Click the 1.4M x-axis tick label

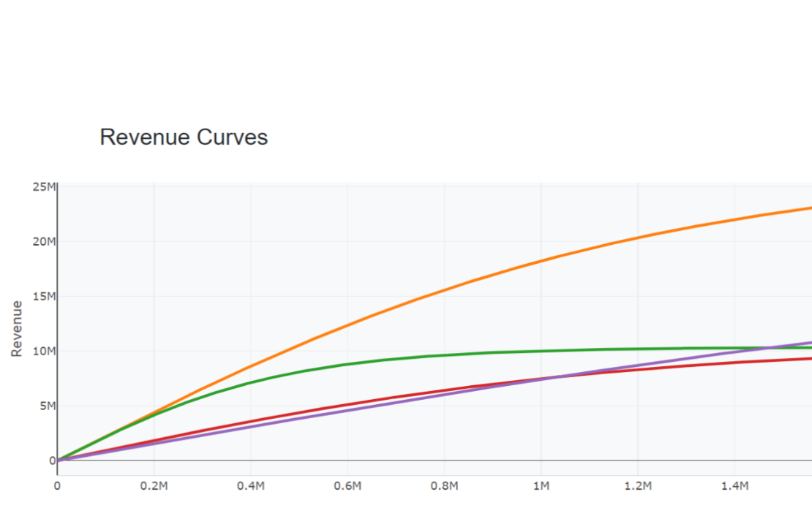click(734, 486)
